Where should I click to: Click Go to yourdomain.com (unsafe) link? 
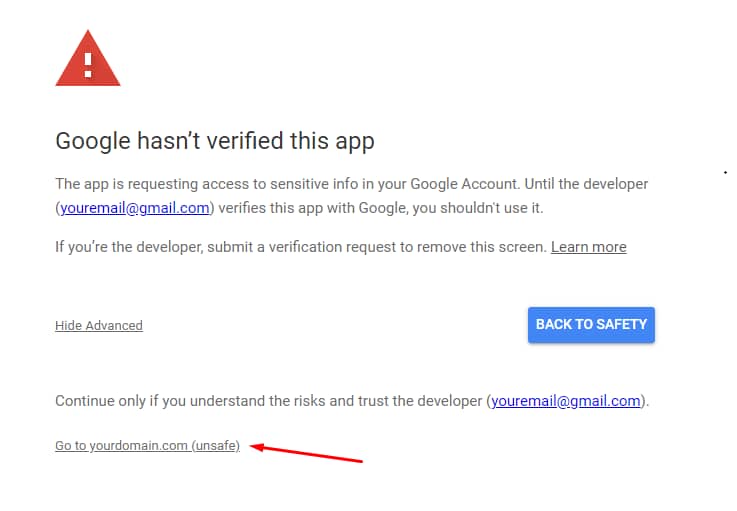147,445
